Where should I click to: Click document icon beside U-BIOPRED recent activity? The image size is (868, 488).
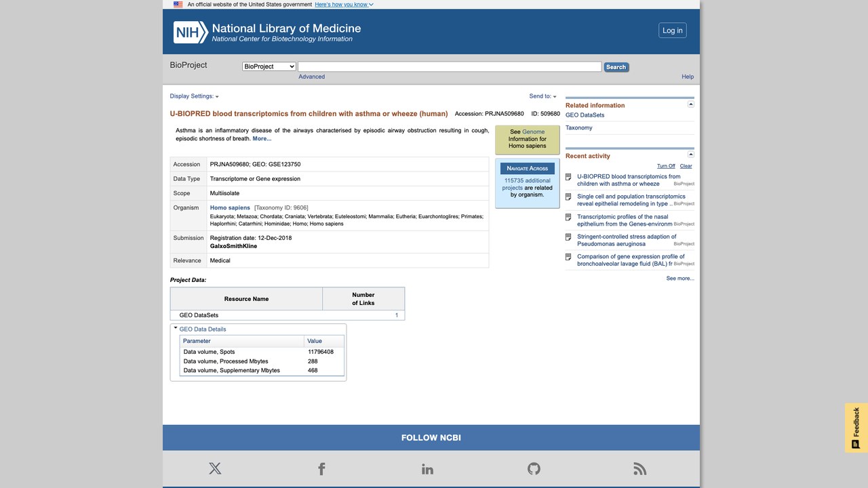pos(568,177)
